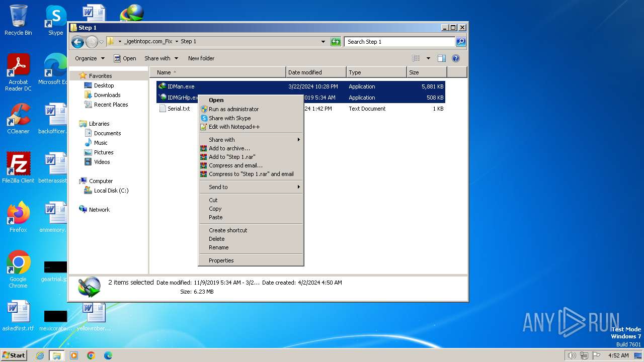
Task: Click the Open toolbar button
Action: [125, 58]
